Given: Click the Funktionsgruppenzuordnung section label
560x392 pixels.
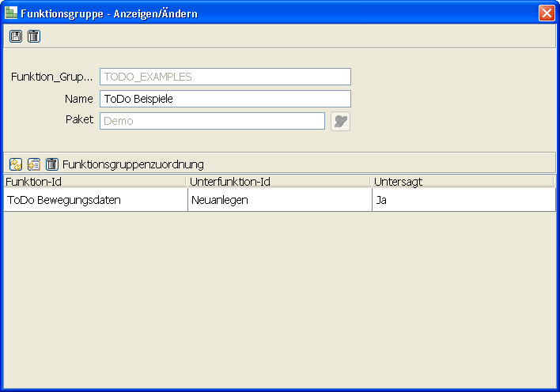Looking at the screenshot, I should (133, 164).
